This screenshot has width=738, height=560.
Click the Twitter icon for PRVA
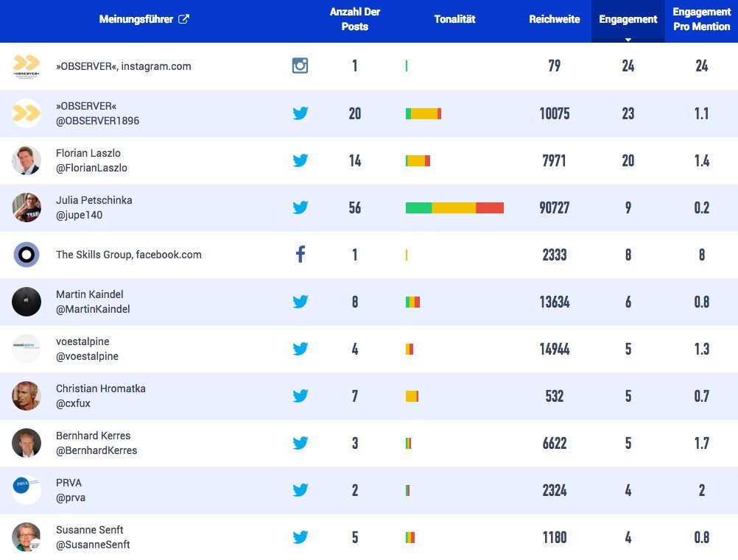[301, 490]
